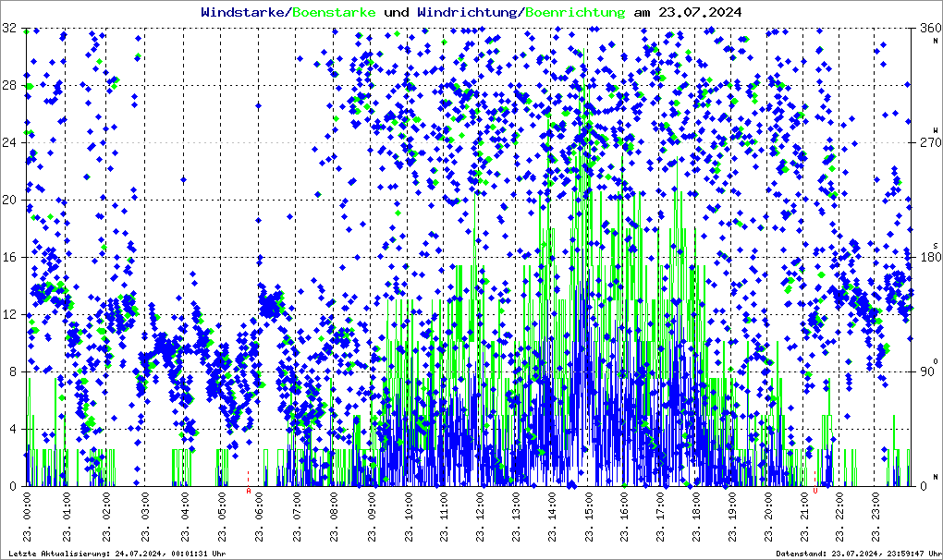Click the 06:00 time axis label
943x560 pixels.
pyautogui.click(x=259, y=517)
